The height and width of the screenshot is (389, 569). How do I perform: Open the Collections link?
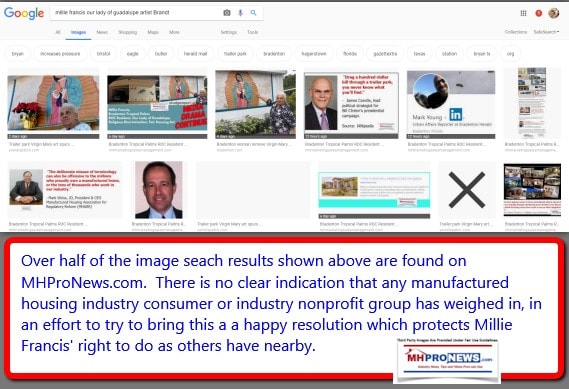tap(516, 32)
